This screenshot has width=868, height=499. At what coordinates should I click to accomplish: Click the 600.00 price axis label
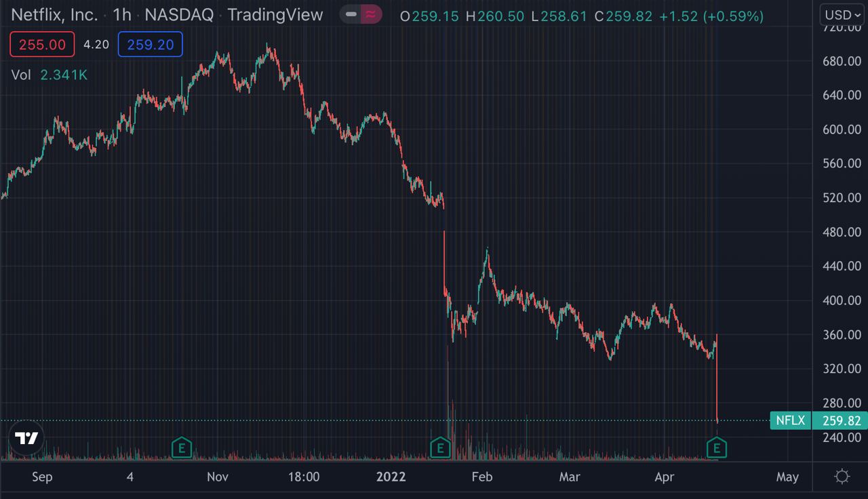[841, 129]
